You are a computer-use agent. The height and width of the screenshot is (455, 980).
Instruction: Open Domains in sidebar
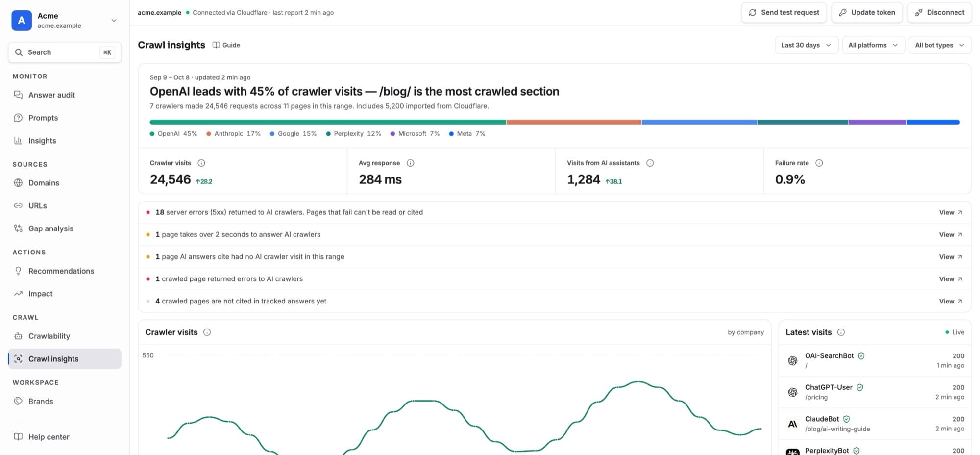pyautogui.click(x=65, y=183)
